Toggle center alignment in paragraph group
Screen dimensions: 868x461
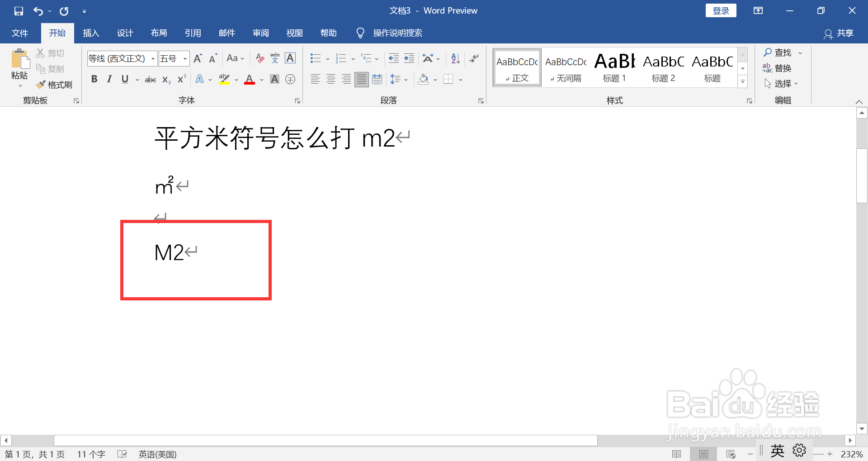330,79
